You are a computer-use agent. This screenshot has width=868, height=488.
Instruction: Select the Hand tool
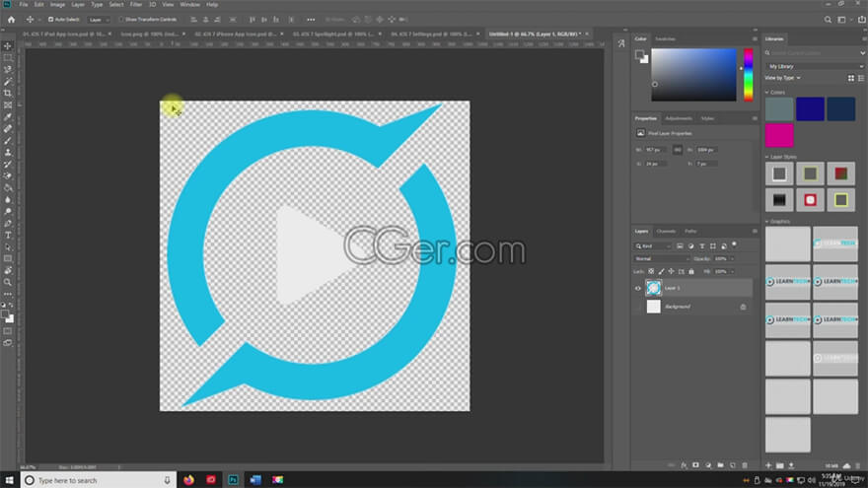click(8, 270)
